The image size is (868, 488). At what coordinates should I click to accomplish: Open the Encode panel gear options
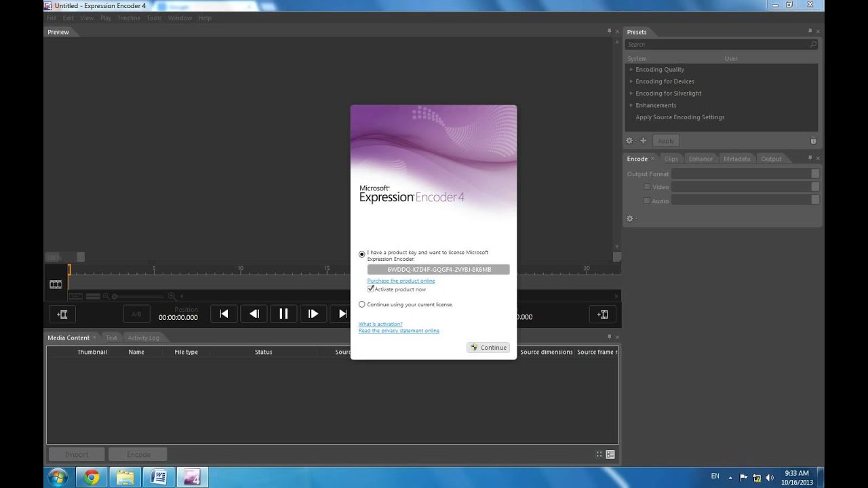coord(630,218)
